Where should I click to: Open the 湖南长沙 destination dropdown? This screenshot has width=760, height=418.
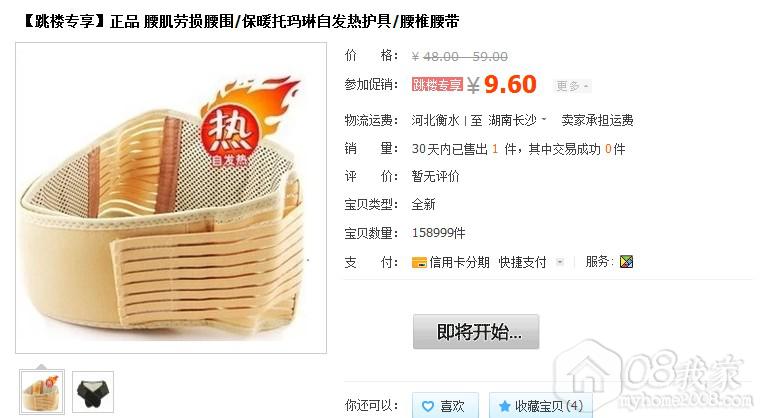pos(517,120)
